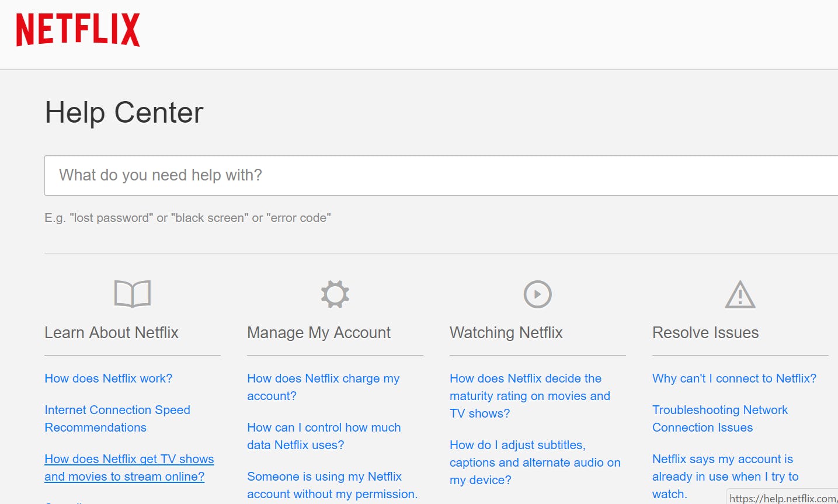Image resolution: width=838 pixels, height=504 pixels.
Task: Open the Watching Netflix play icon
Action: [x=537, y=294]
